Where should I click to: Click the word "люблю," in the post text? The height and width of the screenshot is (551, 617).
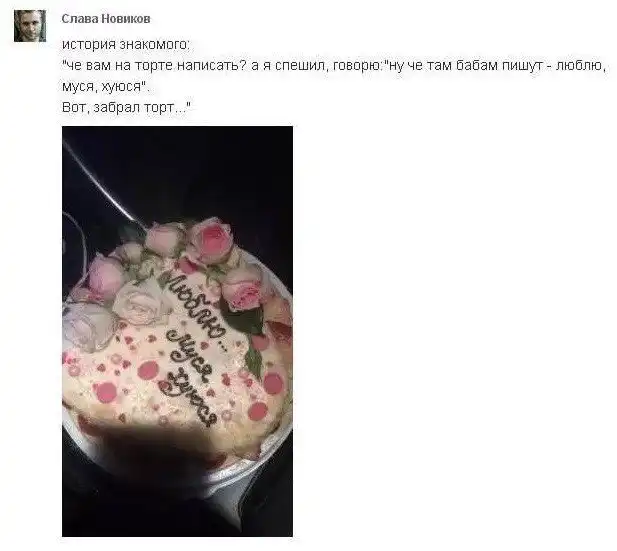[580, 65]
